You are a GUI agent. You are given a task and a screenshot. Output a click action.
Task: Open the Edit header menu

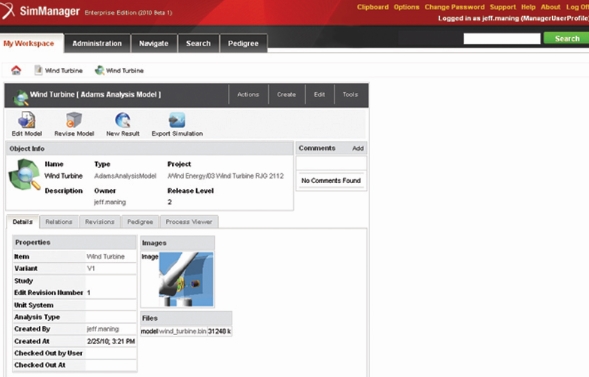(319, 95)
